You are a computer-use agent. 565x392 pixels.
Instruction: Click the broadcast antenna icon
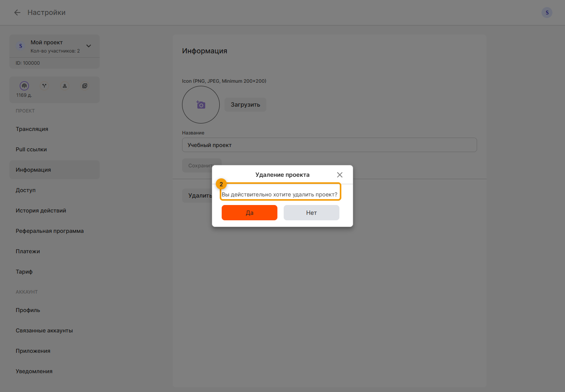pos(24,86)
